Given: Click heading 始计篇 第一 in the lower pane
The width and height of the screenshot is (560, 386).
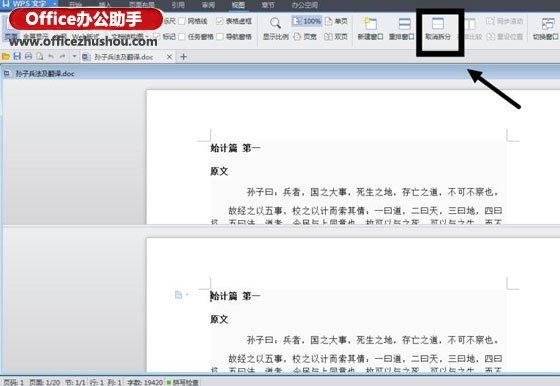Looking at the screenshot, I should (x=235, y=296).
